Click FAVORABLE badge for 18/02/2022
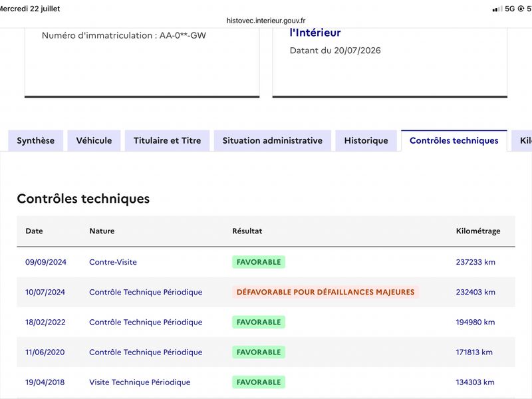This screenshot has height=399, width=532. (259, 322)
